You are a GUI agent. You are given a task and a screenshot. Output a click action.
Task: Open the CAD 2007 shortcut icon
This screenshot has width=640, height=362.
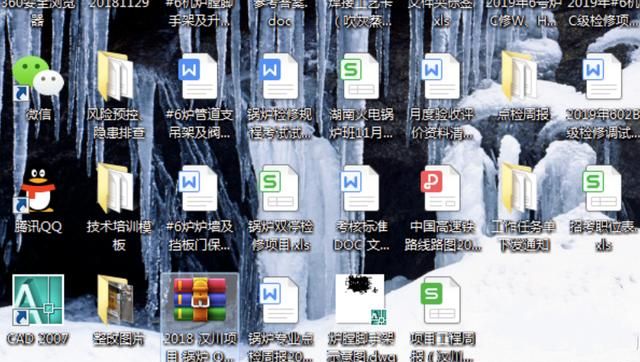point(38,300)
